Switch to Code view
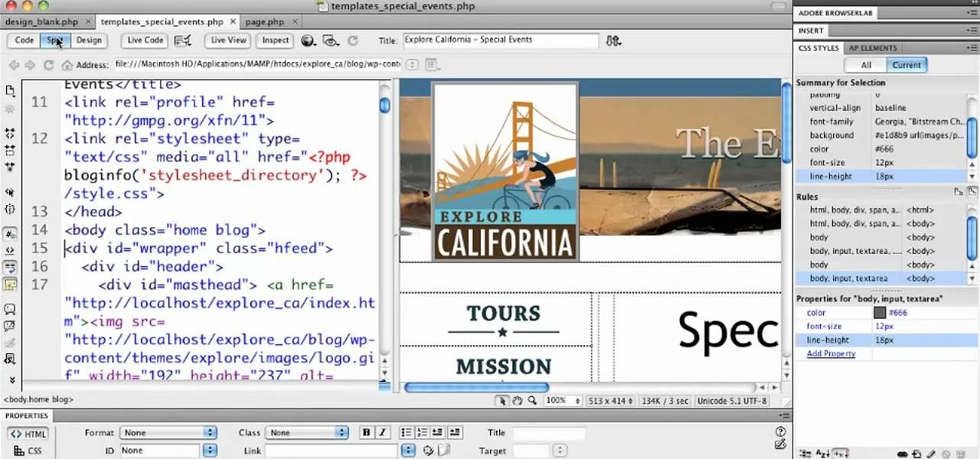Viewport: 980px width, 459px height. tap(24, 41)
